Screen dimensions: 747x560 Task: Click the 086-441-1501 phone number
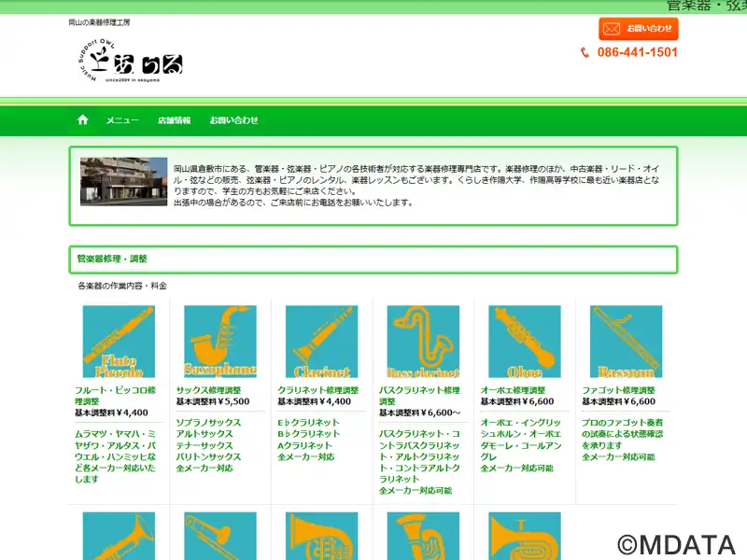click(x=637, y=52)
